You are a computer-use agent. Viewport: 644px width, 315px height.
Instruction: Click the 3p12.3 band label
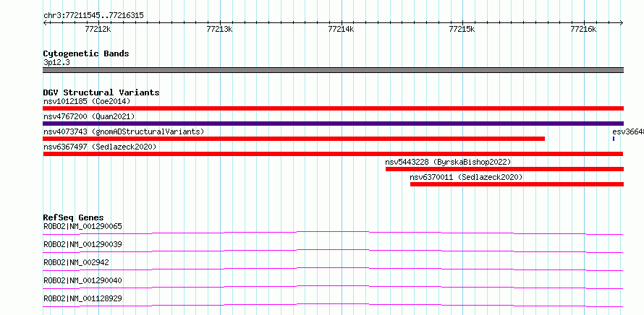pos(56,62)
